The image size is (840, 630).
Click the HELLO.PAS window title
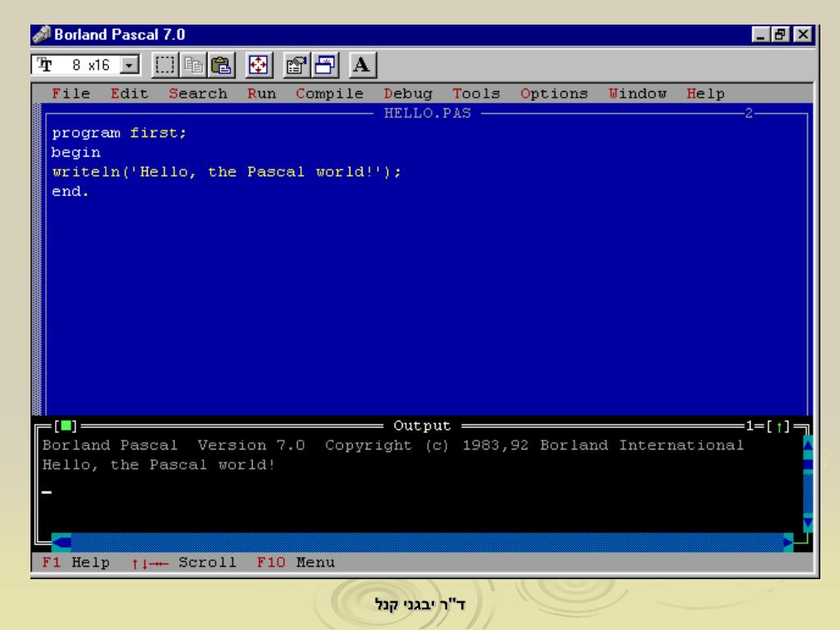[x=427, y=113]
